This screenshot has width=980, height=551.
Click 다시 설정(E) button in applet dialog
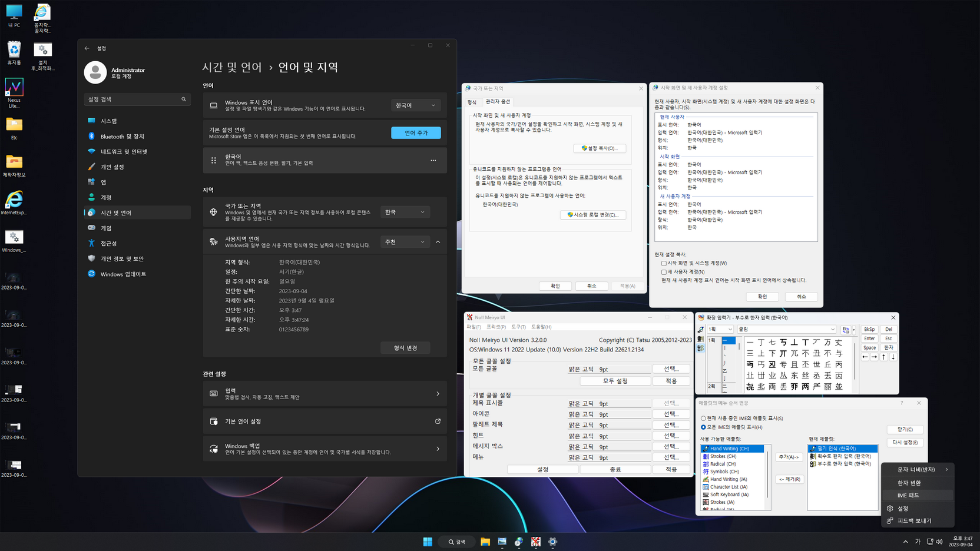point(905,443)
